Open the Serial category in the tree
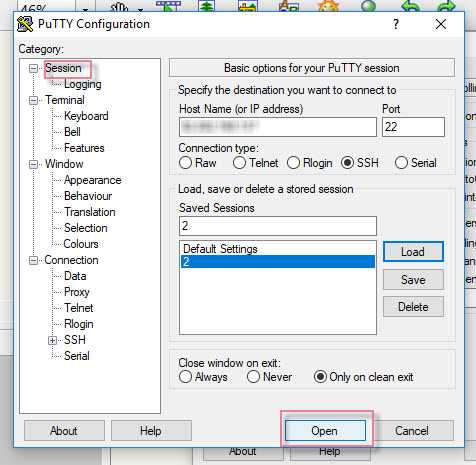 coord(77,356)
